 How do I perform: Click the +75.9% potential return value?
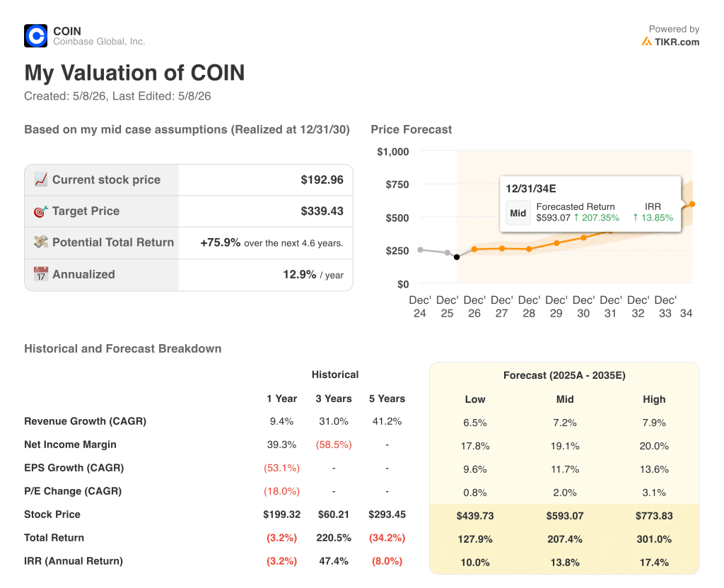coord(221,242)
